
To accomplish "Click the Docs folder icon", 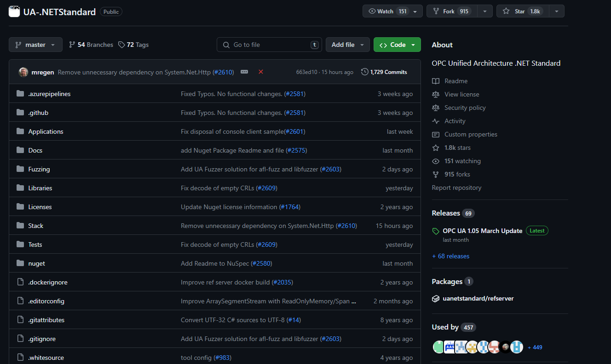I will point(20,150).
